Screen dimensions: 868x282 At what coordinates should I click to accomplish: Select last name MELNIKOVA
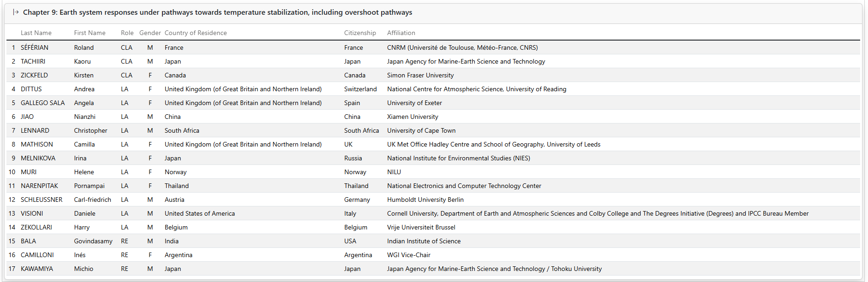[x=38, y=158]
